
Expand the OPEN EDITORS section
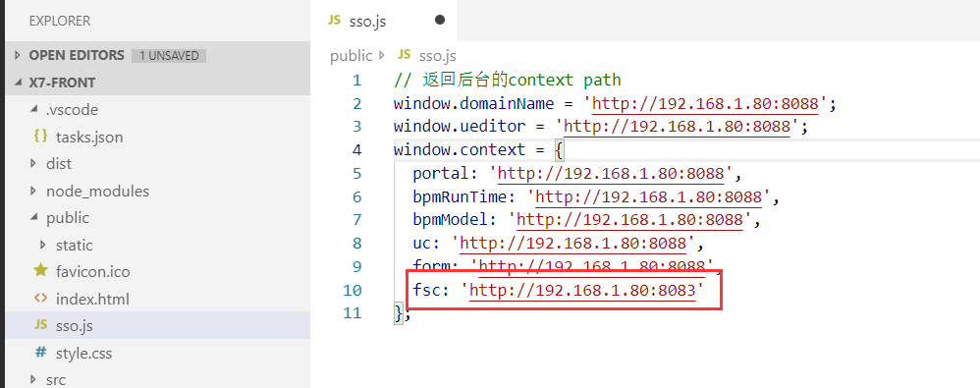point(18,56)
